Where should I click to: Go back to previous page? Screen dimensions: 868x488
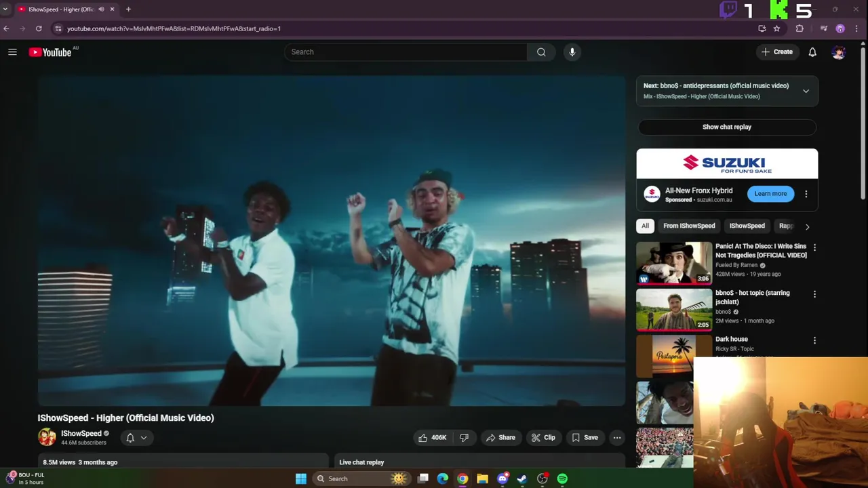(x=6, y=28)
